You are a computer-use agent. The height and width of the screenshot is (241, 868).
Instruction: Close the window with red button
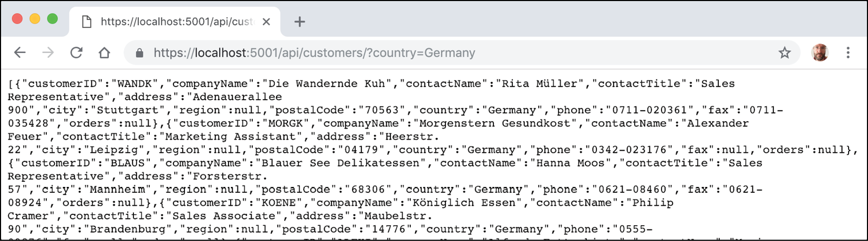tap(17, 19)
